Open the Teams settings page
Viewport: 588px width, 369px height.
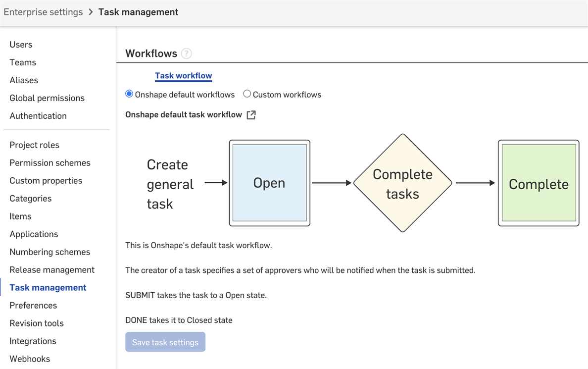(x=23, y=62)
